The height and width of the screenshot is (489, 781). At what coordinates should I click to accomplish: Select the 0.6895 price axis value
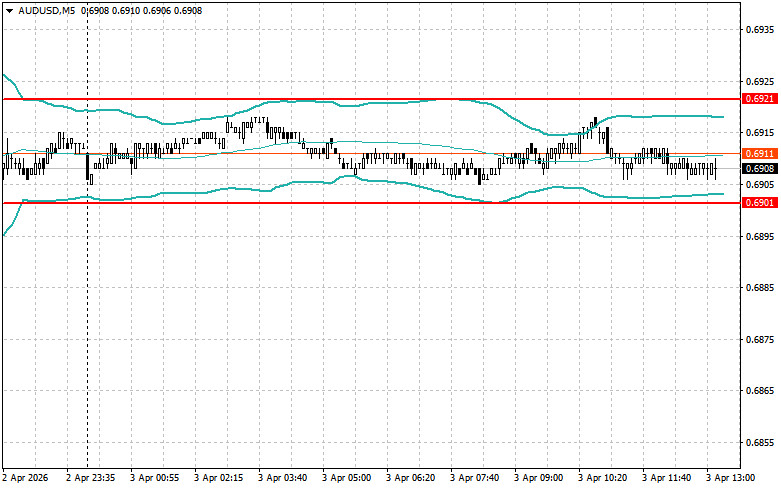coord(760,236)
